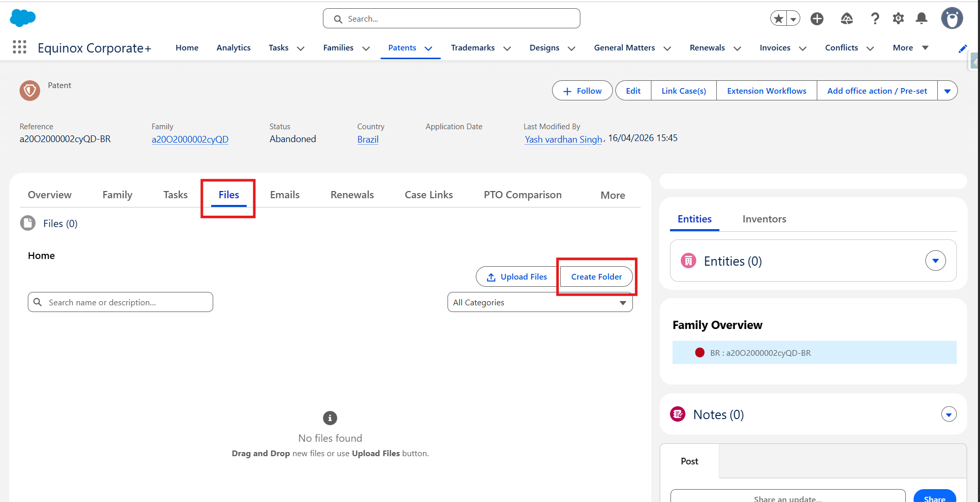Open Global Actions plus icon
The width and height of the screenshot is (980, 502).
817,19
